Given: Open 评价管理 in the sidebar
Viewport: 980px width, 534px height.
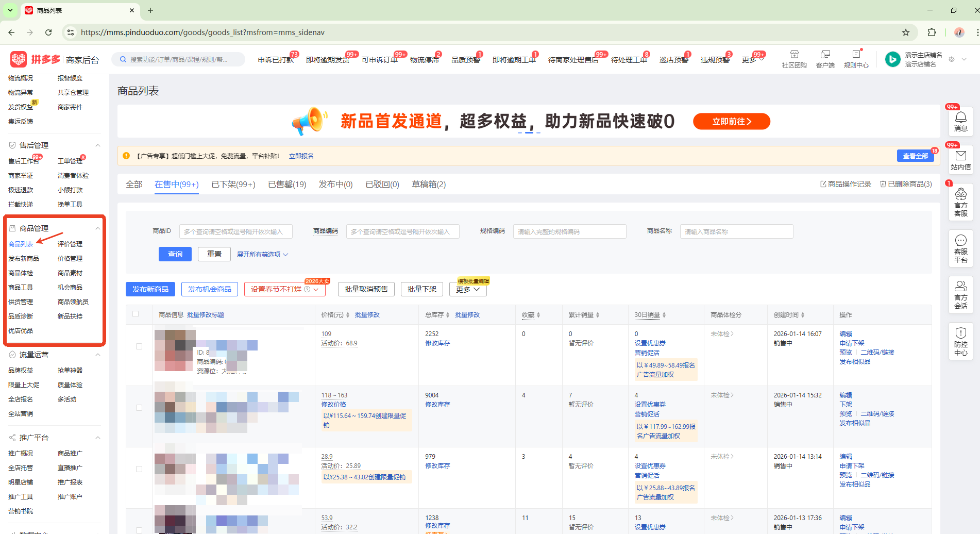Looking at the screenshot, I should click(x=70, y=244).
